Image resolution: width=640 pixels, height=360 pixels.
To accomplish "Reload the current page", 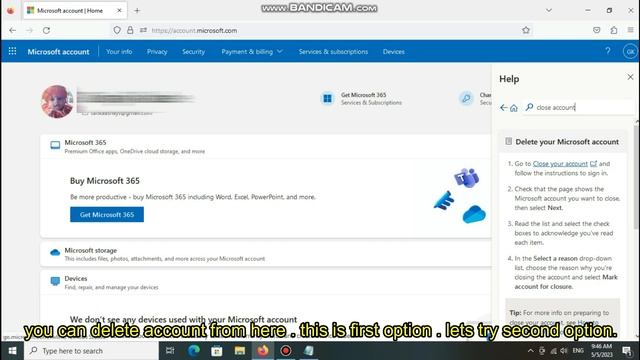I will 47,30.
